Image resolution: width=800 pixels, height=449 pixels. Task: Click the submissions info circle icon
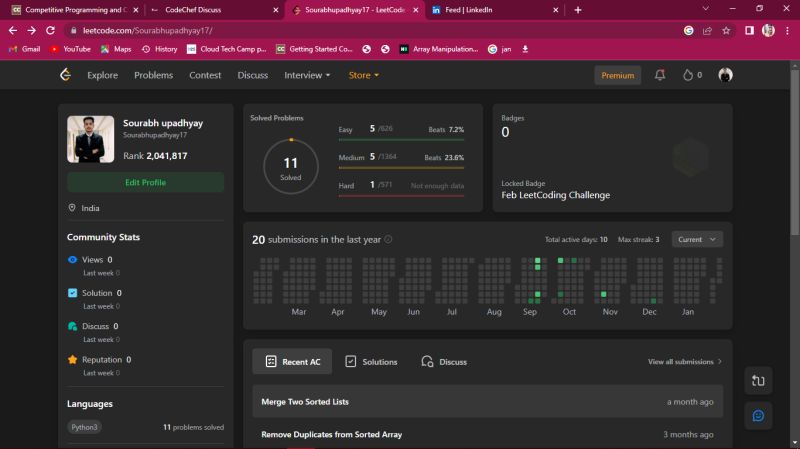click(388, 239)
